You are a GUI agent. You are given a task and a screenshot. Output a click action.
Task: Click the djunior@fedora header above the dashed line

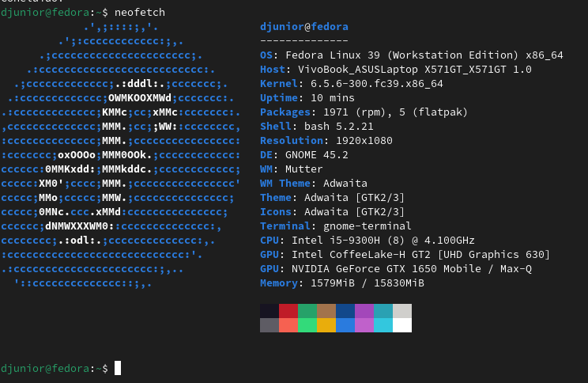pos(303,27)
